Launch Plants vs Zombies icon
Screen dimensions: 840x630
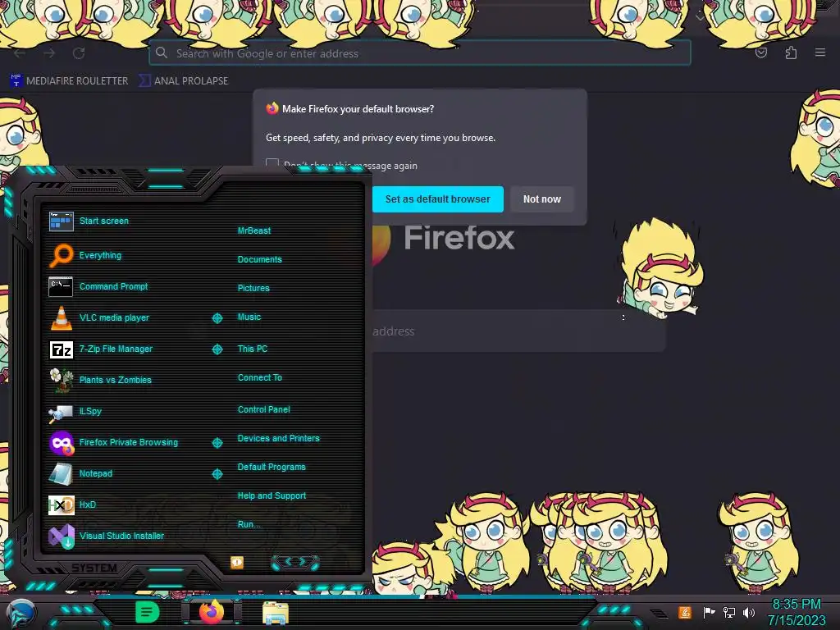61,380
